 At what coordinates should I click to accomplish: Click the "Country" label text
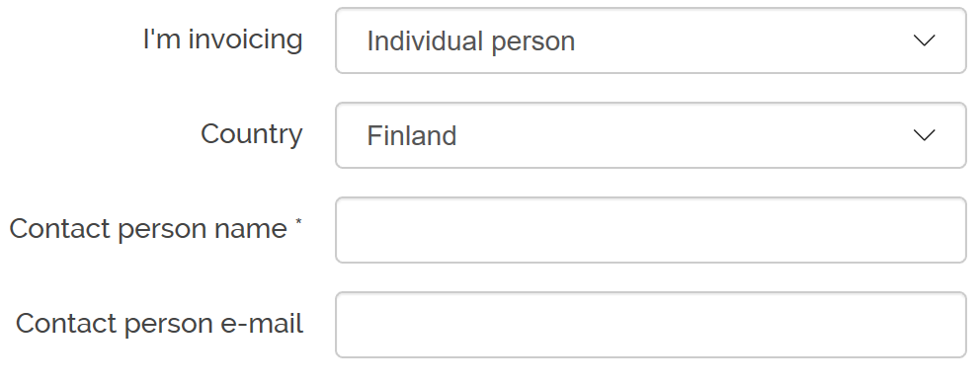coord(252,134)
